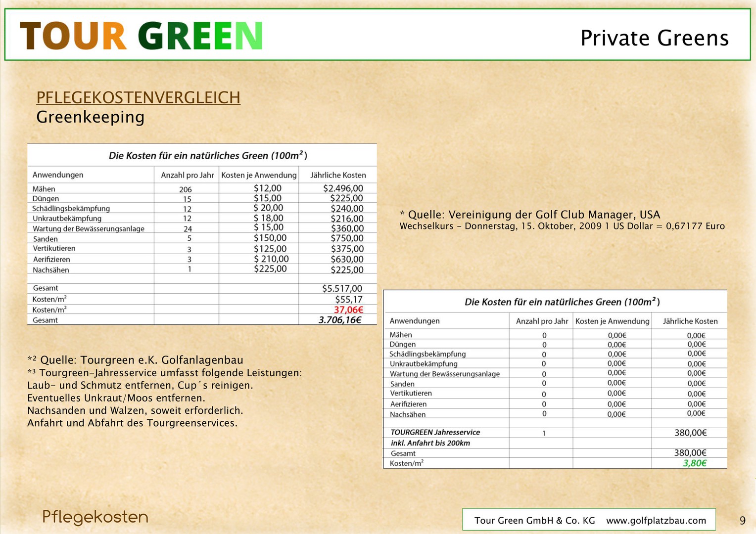Click 'Anfahrt und Abfahrt des Tourgreenservices.'

click(132, 423)
